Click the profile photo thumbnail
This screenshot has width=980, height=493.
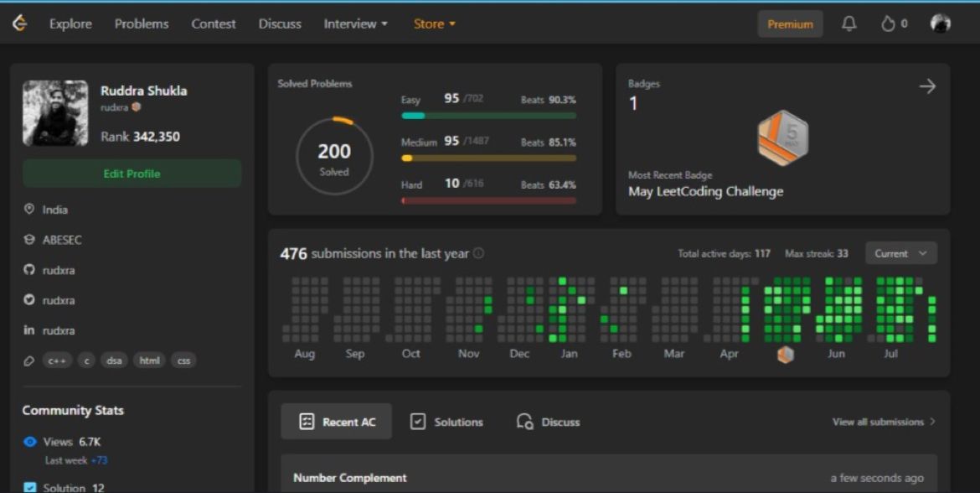(x=55, y=113)
